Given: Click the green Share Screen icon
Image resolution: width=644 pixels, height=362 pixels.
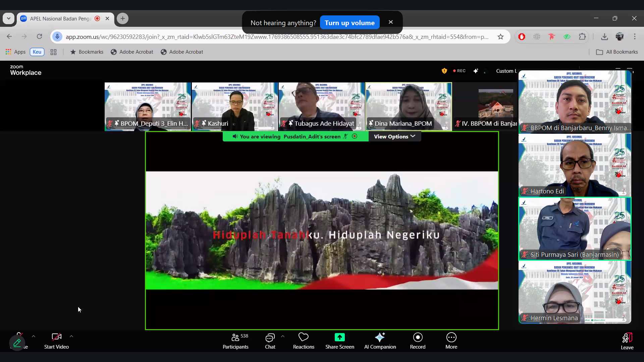Looking at the screenshot, I should tap(339, 337).
